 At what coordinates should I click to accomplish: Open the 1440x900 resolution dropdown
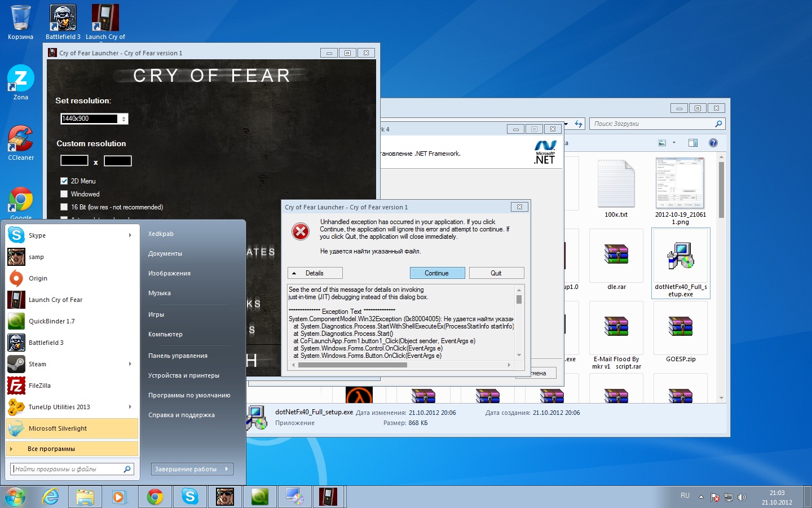coord(123,119)
